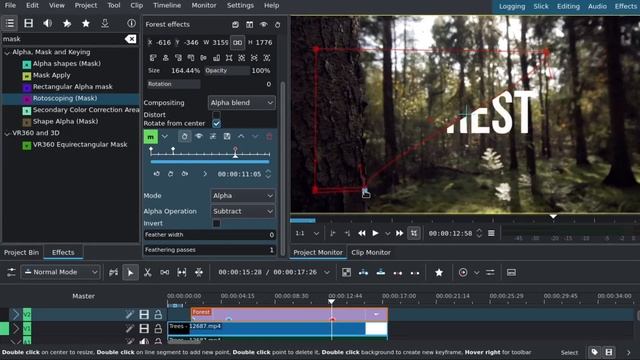Move the Rotoscoping effect down
This screenshot has width=640, height=360.
(x=255, y=136)
